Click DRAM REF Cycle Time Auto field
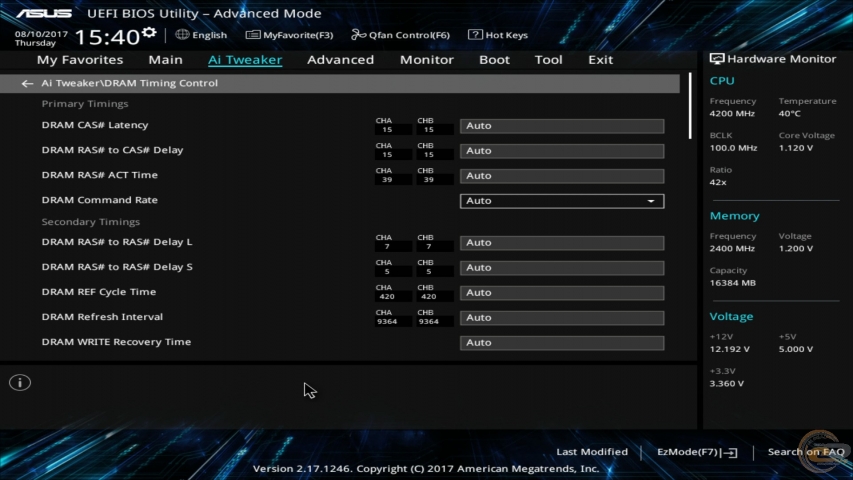853x480 pixels. [x=562, y=293]
